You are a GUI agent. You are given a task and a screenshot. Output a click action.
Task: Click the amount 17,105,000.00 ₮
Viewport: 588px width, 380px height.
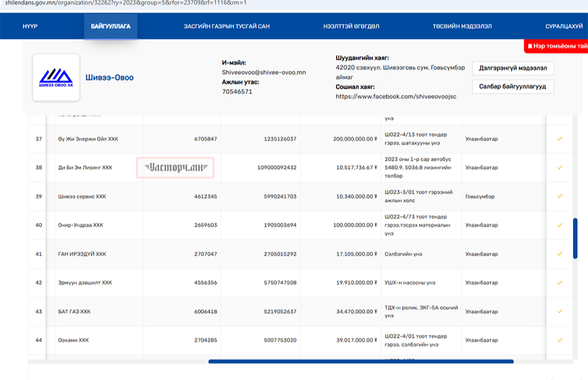point(356,254)
